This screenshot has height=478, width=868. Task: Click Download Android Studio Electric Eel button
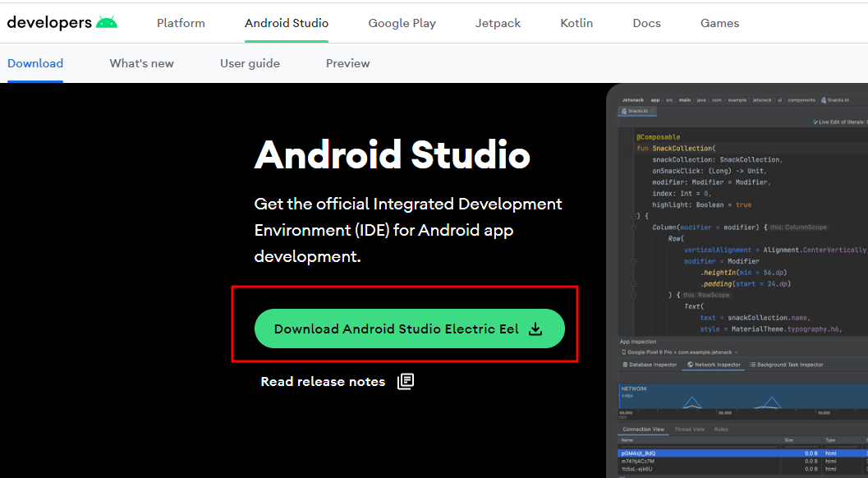click(x=410, y=329)
